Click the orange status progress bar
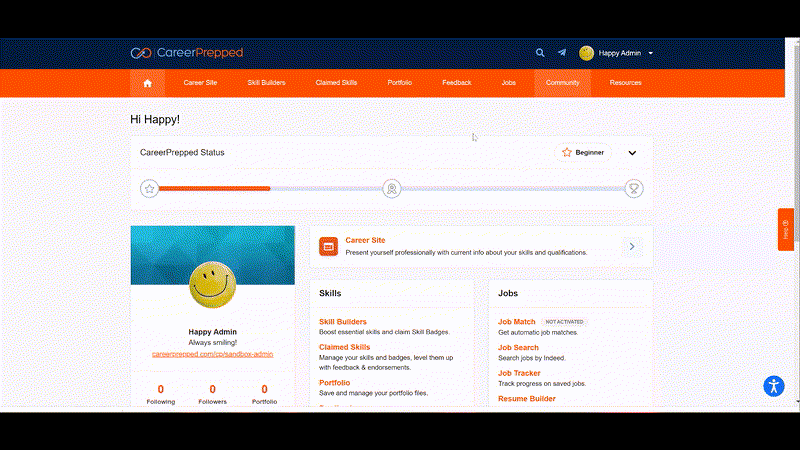The image size is (800, 450). coord(214,189)
